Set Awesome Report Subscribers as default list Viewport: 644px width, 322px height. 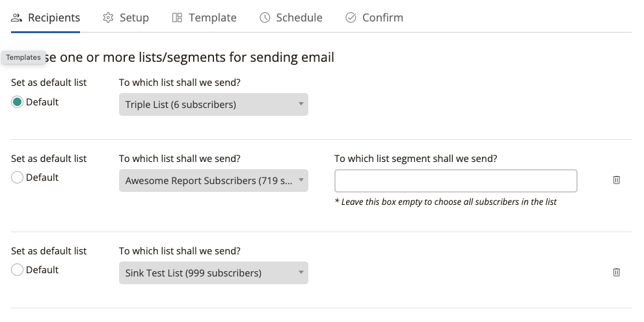[17, 178]
